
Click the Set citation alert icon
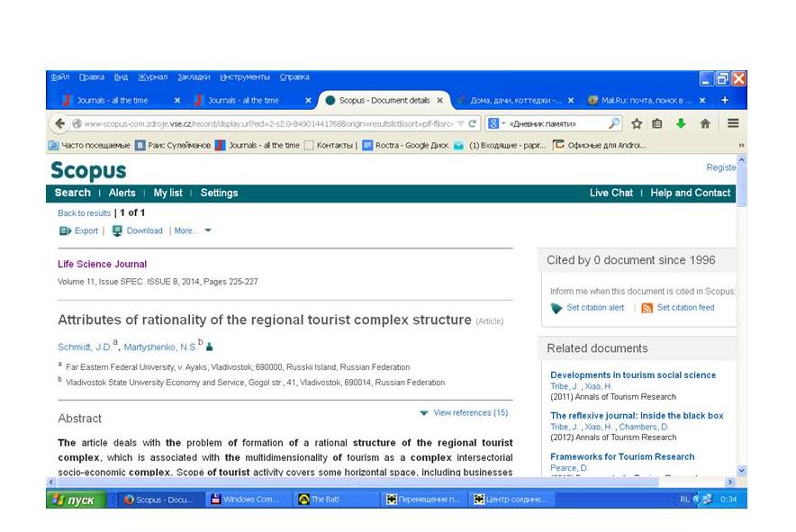click(x=556, y=308)
